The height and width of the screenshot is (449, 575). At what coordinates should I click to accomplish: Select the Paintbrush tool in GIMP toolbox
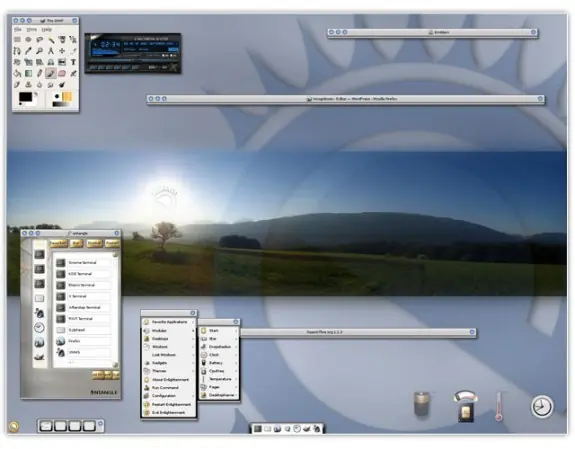(x=51, y=73)
